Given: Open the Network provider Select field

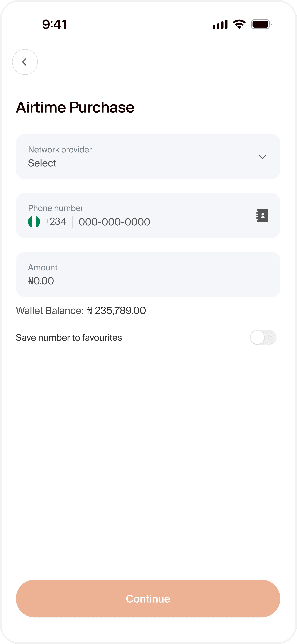Looking at the screenshot, I should point(148,157).
